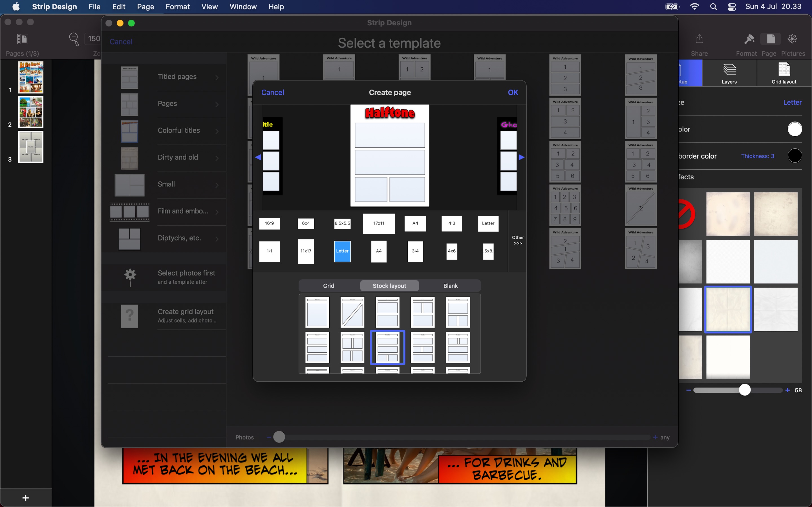Show next title style with right arrow
812x507 pixels.
tap(521, 157)
